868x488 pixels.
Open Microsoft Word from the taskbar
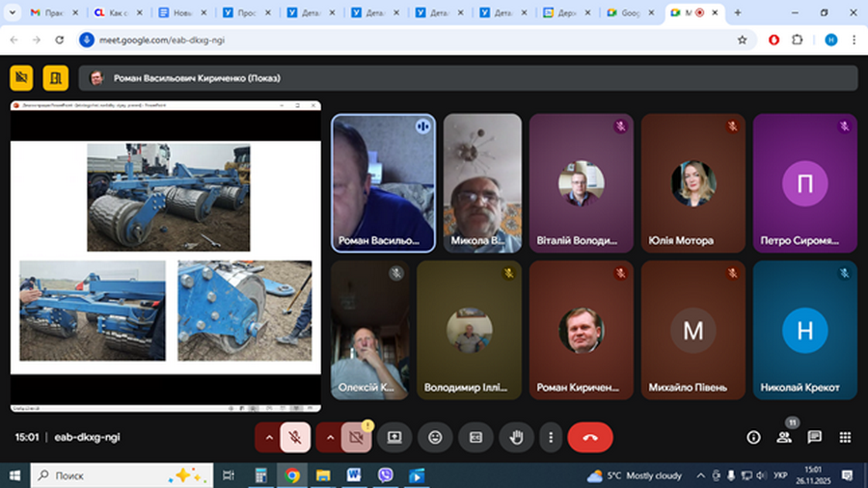pos(353,475)
